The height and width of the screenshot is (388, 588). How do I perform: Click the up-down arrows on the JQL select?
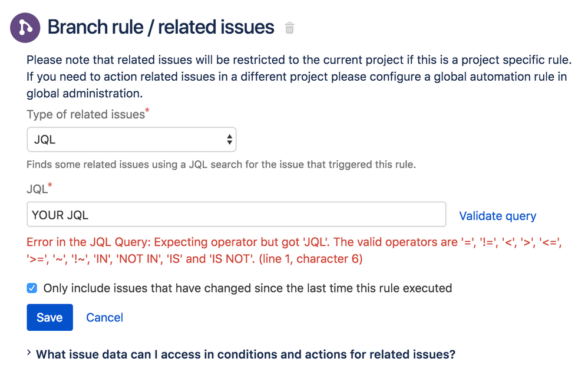point(229,140)
